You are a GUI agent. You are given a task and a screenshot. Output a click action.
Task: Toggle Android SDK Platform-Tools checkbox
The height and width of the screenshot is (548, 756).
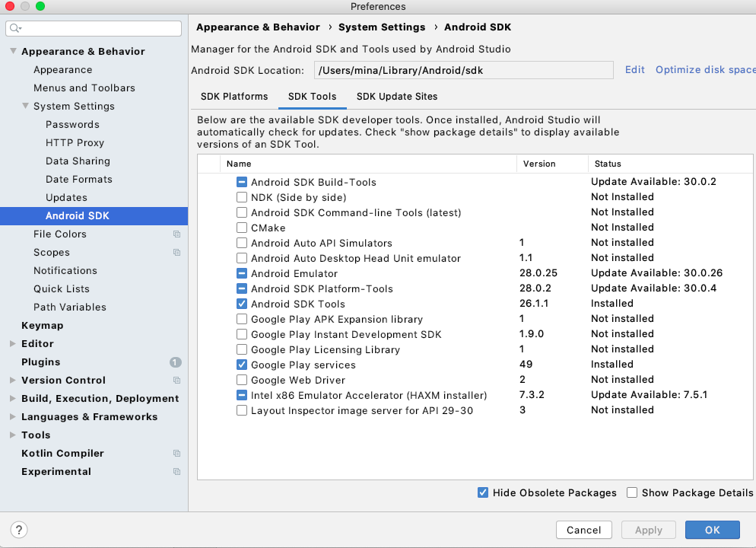coord(242,288)
